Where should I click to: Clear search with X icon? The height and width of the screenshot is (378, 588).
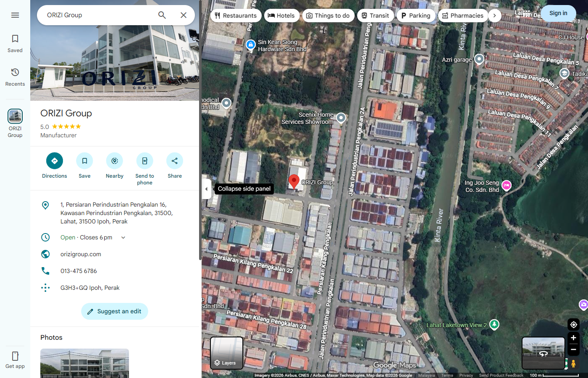point(184,15)
